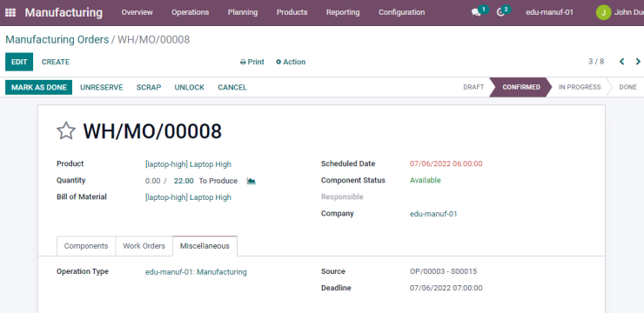Image resolution: width=644 pixels, height=313 pixels.
Task: Select the IN PROGRESS status stage
Action: pos(580,87)
